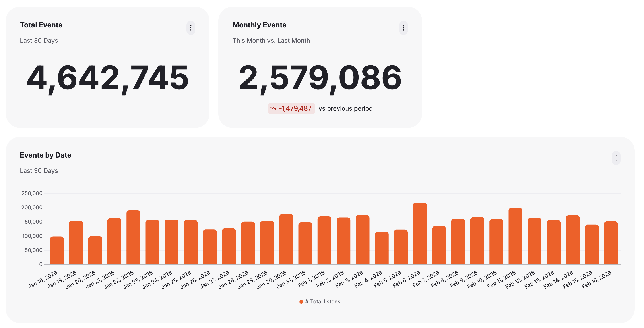Screen dimensions: 644x328
Task: Click the Events by Date title
Action: tap(45, 155)
